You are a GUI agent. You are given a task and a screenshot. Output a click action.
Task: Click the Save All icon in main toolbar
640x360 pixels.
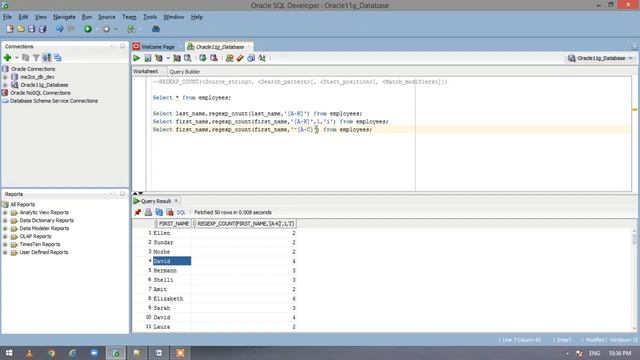pyautogui.click(x=42, y=29)
